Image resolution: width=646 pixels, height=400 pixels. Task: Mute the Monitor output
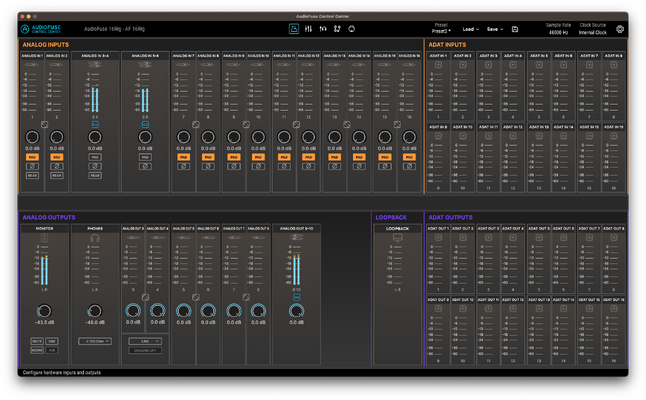tap(37, 341)
